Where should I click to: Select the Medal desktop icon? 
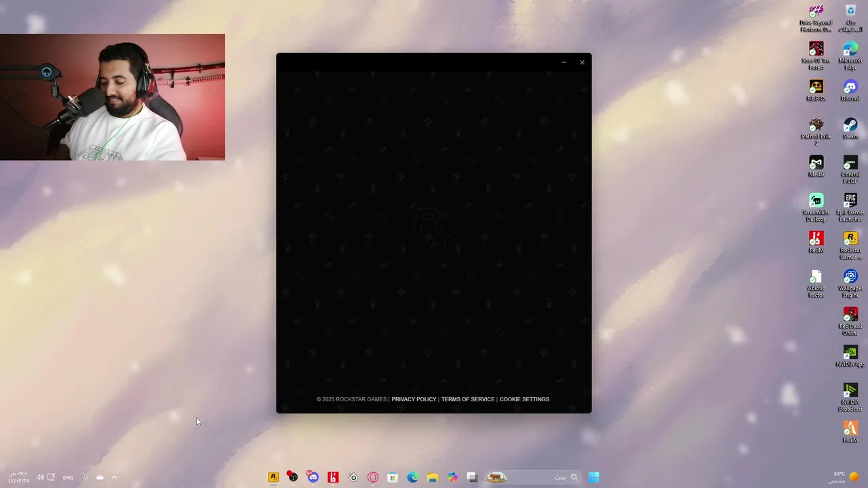[x=816, y=167]
